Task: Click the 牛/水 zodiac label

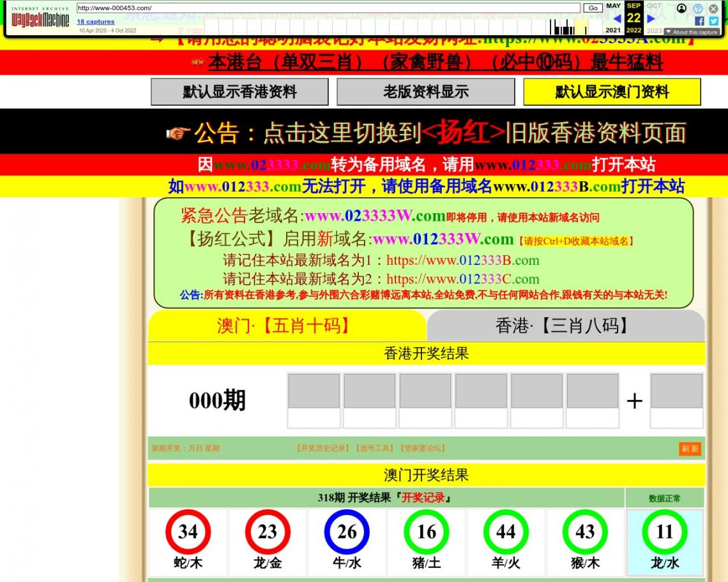Action: point(347,563)
